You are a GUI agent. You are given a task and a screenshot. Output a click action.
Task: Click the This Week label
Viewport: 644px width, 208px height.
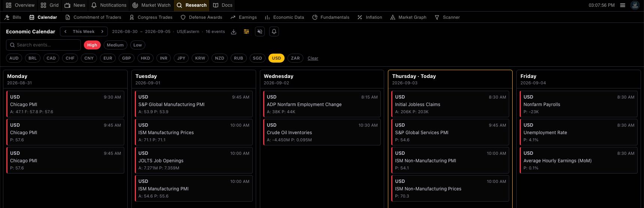pyautogui.click(x=84, y=32)
